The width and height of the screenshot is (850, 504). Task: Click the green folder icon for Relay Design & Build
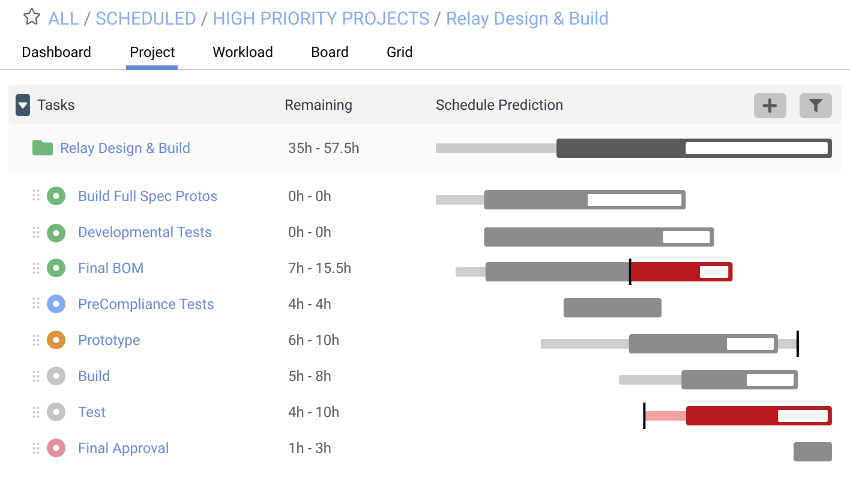(x=41, y=148)
